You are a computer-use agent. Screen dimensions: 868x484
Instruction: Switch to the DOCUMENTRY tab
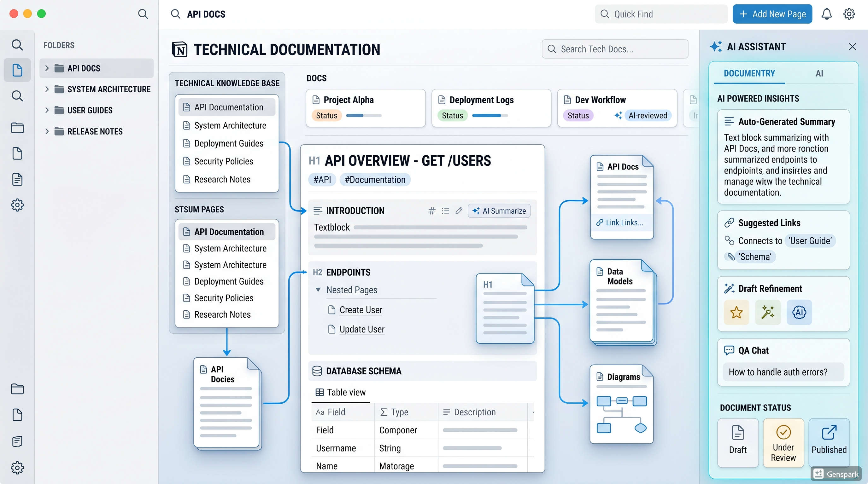(749, 73)
